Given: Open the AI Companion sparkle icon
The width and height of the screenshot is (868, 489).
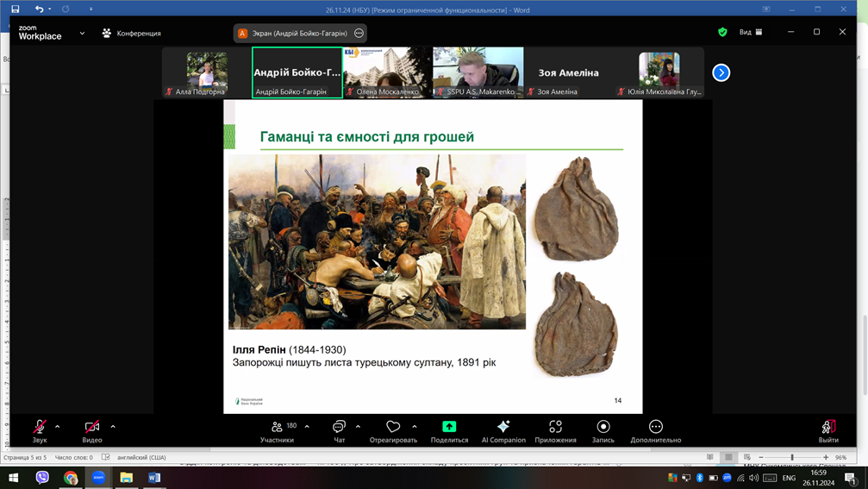Looking at the screenshot, I should [503, 428].
